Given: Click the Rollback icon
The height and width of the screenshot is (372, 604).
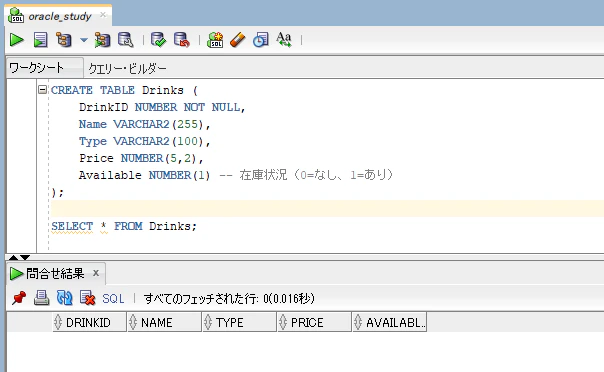Looking at the screenshot, I should [x=181, y=40].
